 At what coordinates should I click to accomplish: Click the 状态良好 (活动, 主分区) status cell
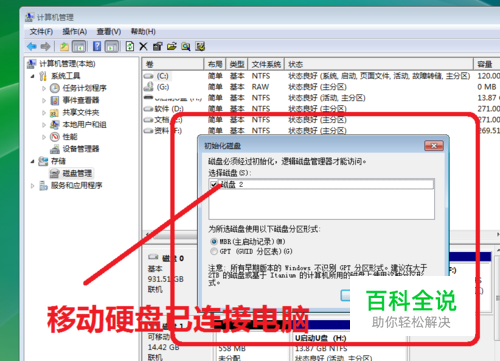click(327, 98)
